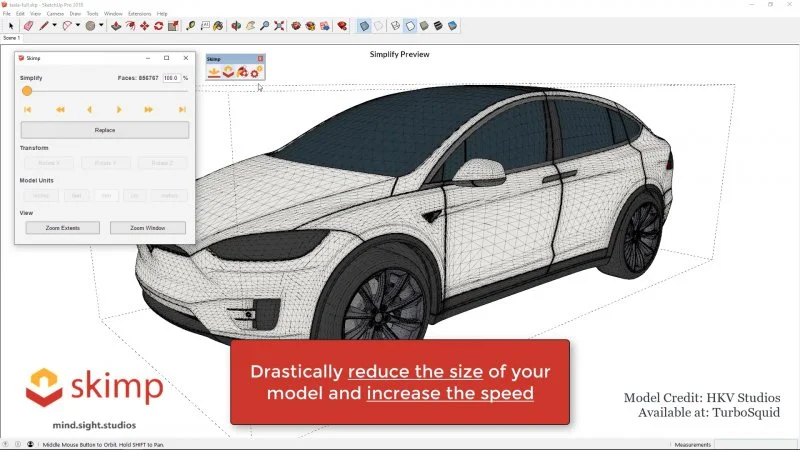Viewport: 800px width, 450px height.
Task: Toggle Back Edges style
Action: click(378, 26)
